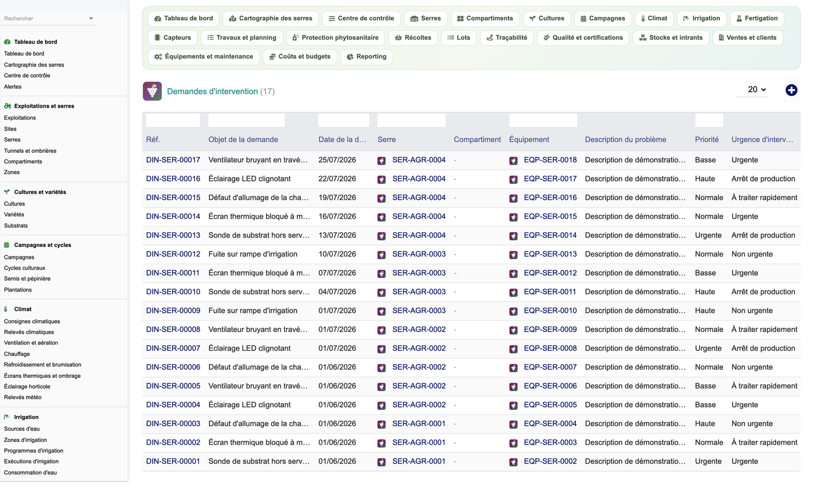The image size is (815, 504).
Task: Select the Cultures top tab
Action: [547, 19]
